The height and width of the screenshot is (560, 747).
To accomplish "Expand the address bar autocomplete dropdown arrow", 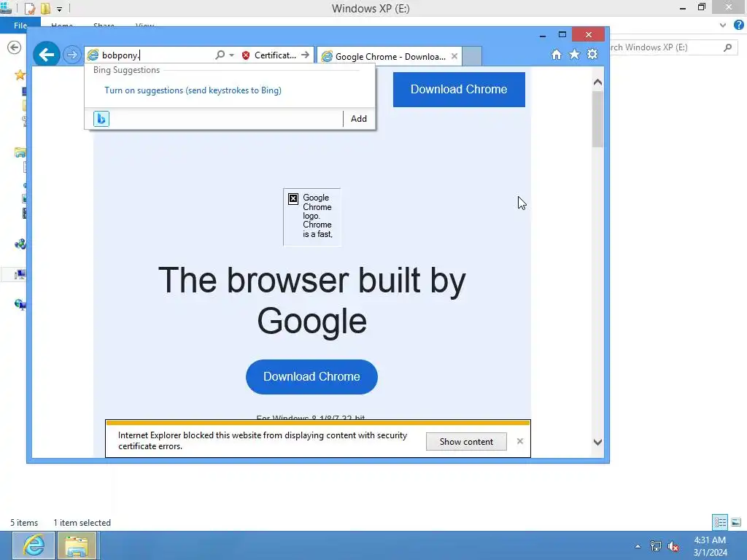I will click(231, 55).
